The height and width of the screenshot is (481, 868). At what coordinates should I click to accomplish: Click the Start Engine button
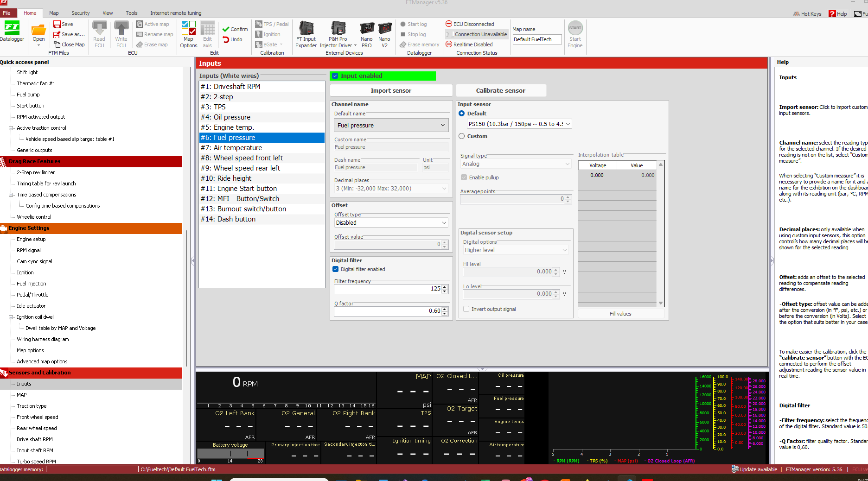click(575, 34)
